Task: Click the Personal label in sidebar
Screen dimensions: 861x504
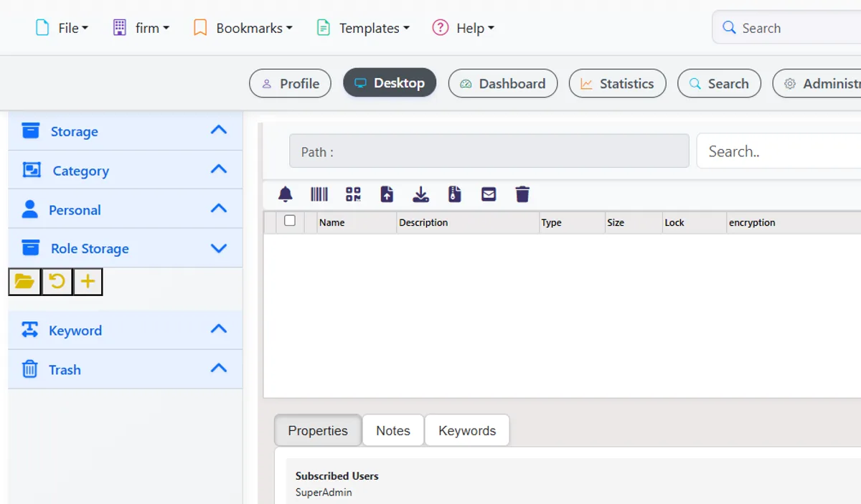Action: coord(75,210)
